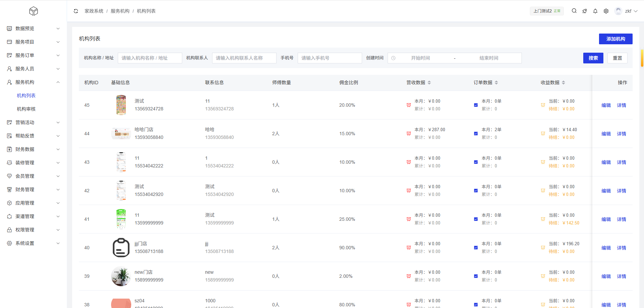Image resolution: width=644 pixels, height=308 pixels.
Task: Open the search icon in top bar
Action: tap(574, 11)
